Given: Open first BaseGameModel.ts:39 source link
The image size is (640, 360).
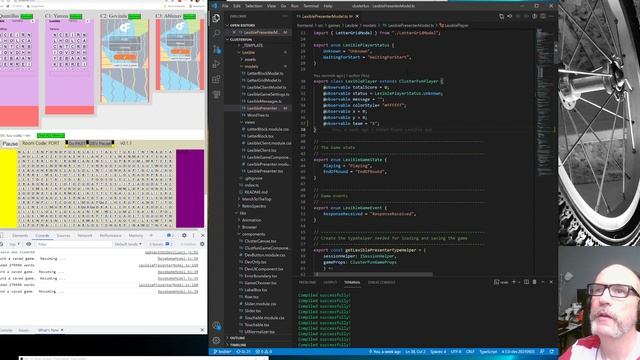Looking at the screenshot, I should 178,259.
